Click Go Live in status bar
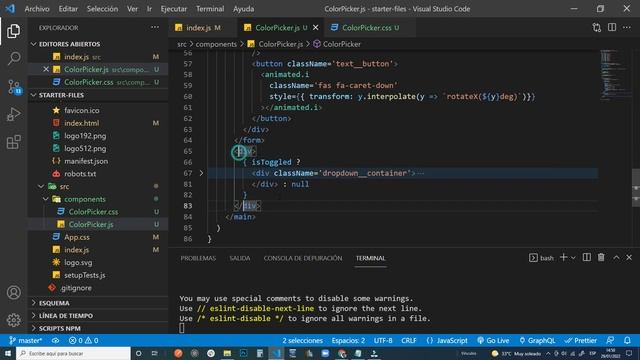This screenshot has height=360, width=640. (x=493, y=340)
